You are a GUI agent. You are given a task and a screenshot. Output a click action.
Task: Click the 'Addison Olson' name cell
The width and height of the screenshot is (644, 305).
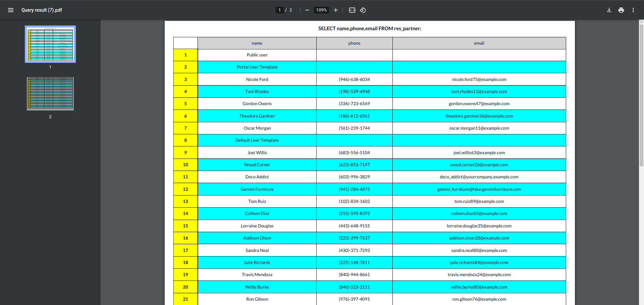(x=257, y=238)
